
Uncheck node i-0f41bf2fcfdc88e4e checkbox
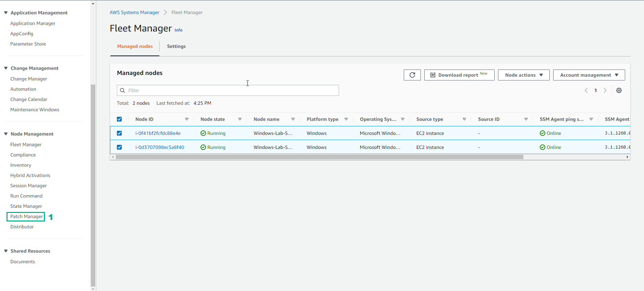click(119, 133)
